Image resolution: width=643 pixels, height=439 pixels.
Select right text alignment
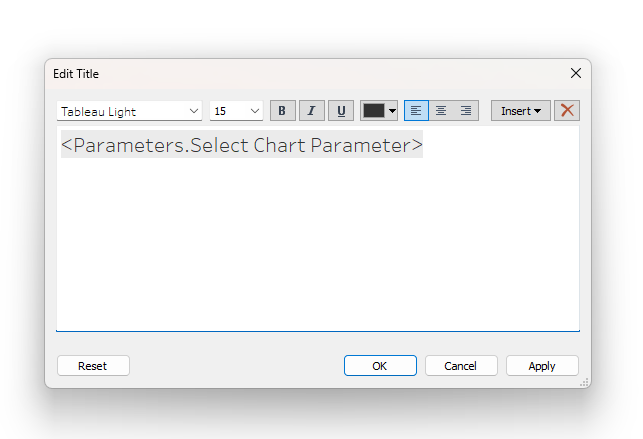(x=466, y=111)
